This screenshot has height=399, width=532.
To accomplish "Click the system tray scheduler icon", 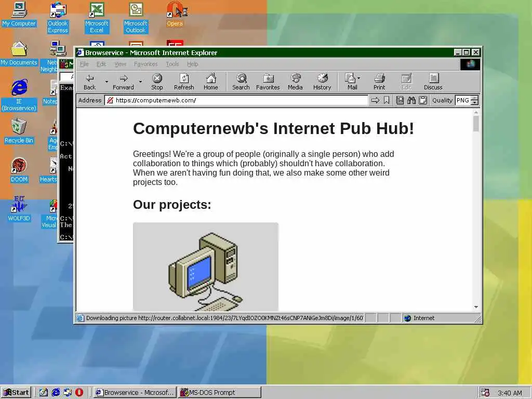I will pyautogui.click(x=485, y=393).
